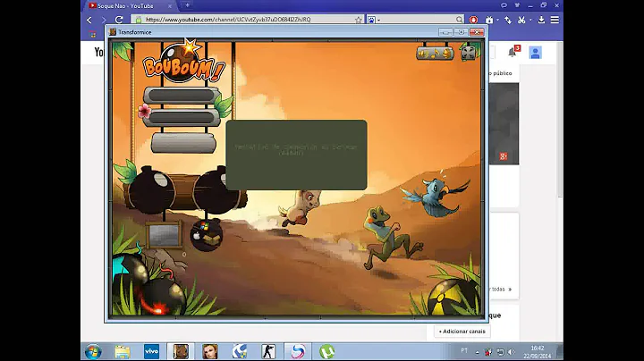
Task: Click the taskbar clock showing 16:42
Action: pyautogui.click(x=538, y=352)
